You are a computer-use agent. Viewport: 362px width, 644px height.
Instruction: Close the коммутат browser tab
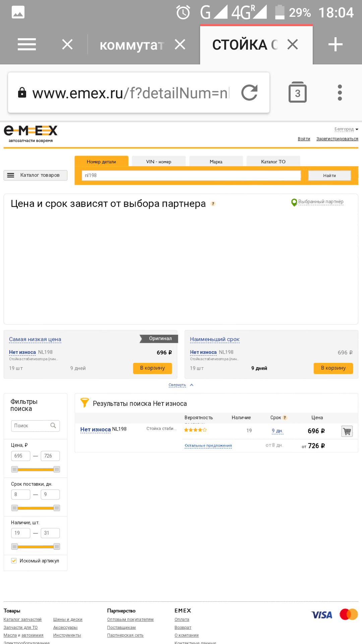[x=180, y=44]
